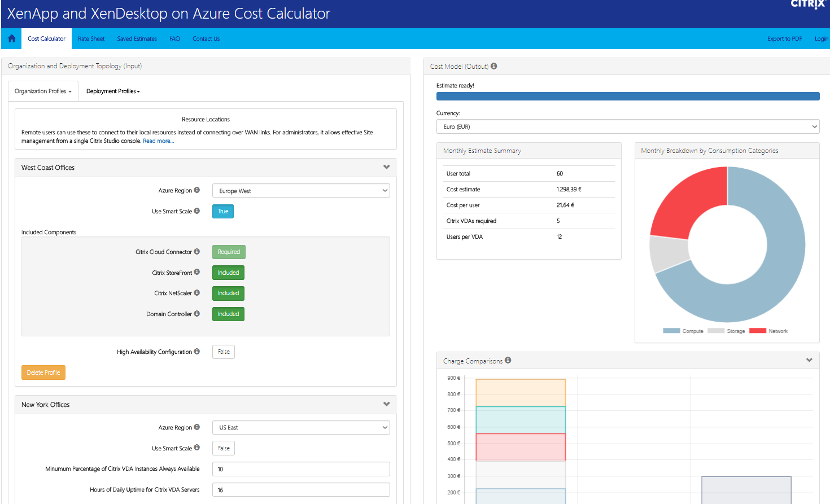Collapse the West Coast Offices section
This screenshot has width=830, height=504.
coord(387,166)
